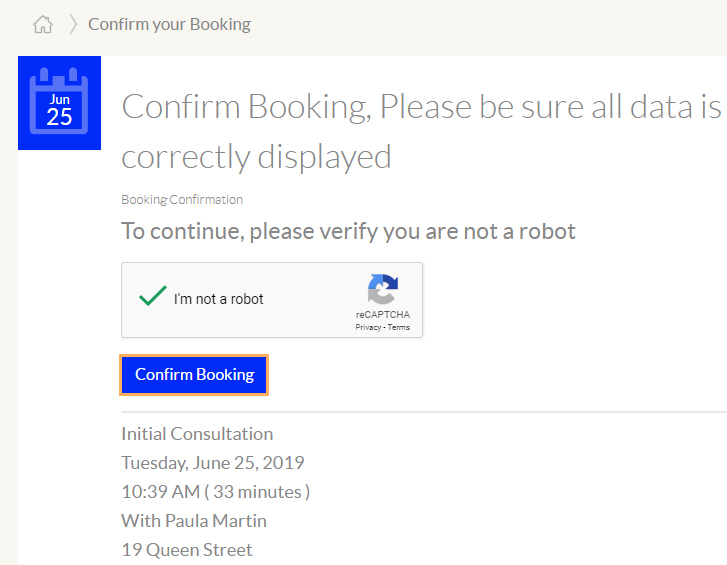727x565 pixels.
Task: Click the "Tuesday, June 25, 2019" date
Action: click(x=213, y=463)
